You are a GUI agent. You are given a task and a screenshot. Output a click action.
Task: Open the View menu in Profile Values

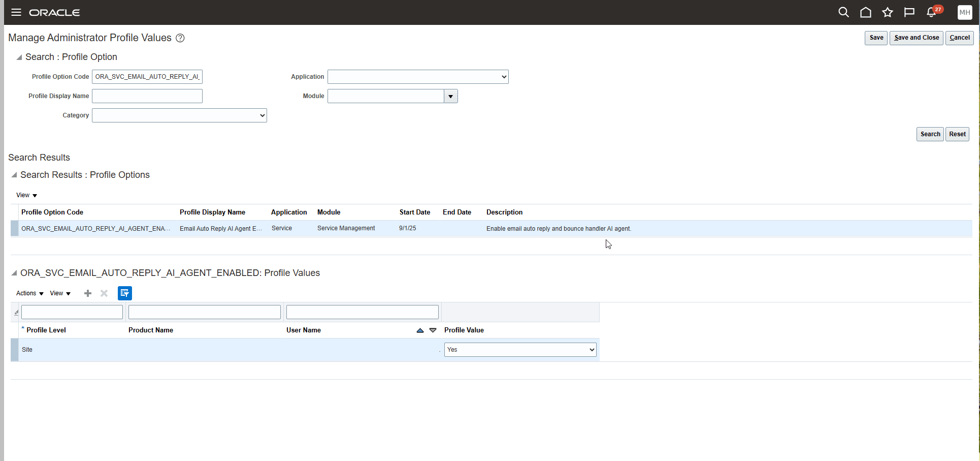pos(59,293)
